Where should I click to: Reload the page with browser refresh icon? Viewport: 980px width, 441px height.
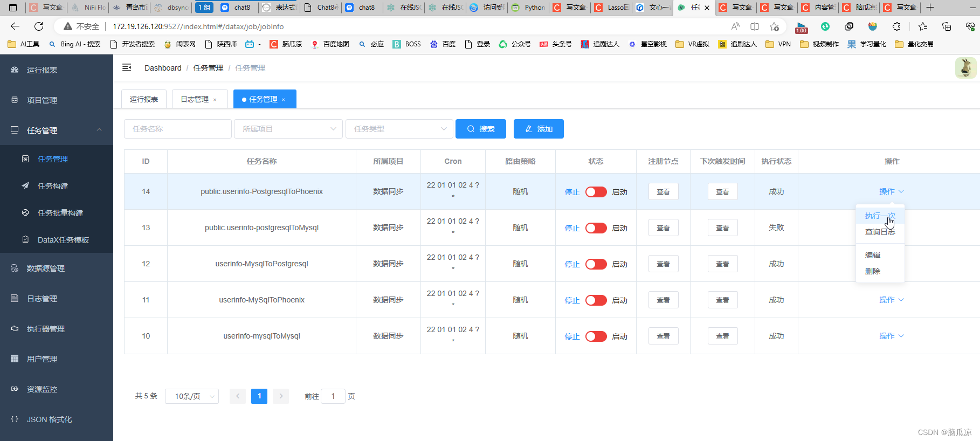(39, 26)
